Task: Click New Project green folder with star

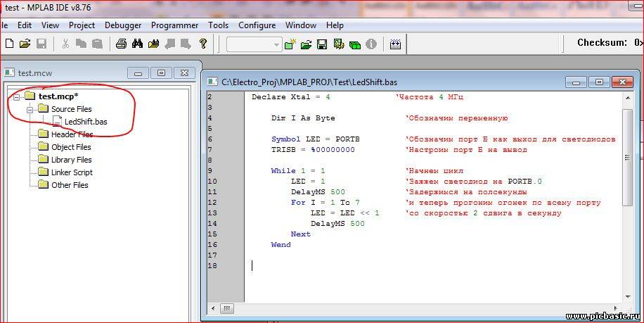Action: click(x=290, y=44)
